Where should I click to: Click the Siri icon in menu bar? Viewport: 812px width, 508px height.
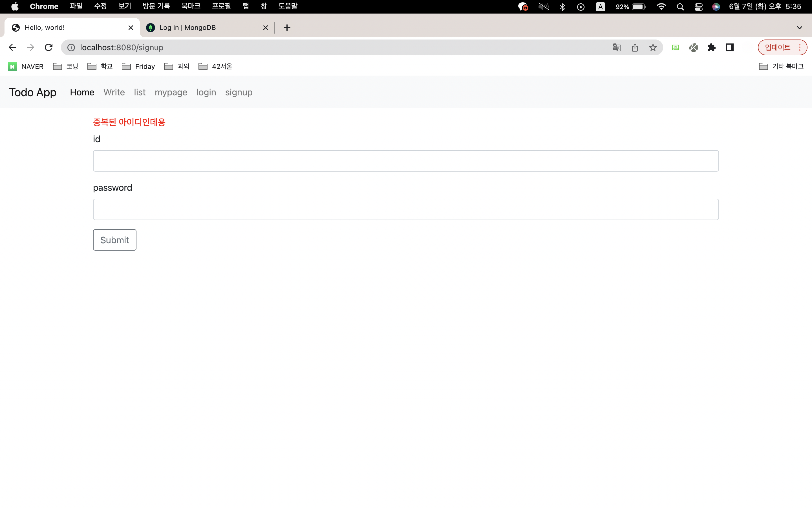coord(716,7)
